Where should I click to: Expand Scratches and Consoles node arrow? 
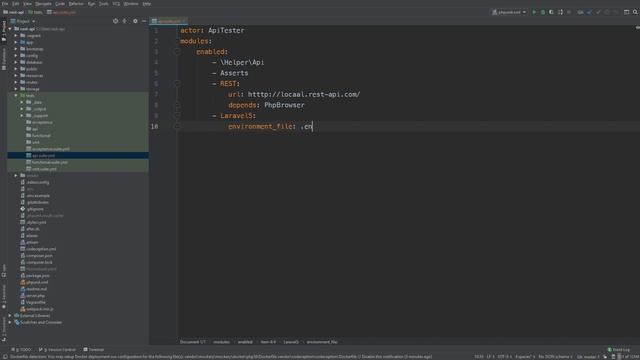tap(10, 322)
